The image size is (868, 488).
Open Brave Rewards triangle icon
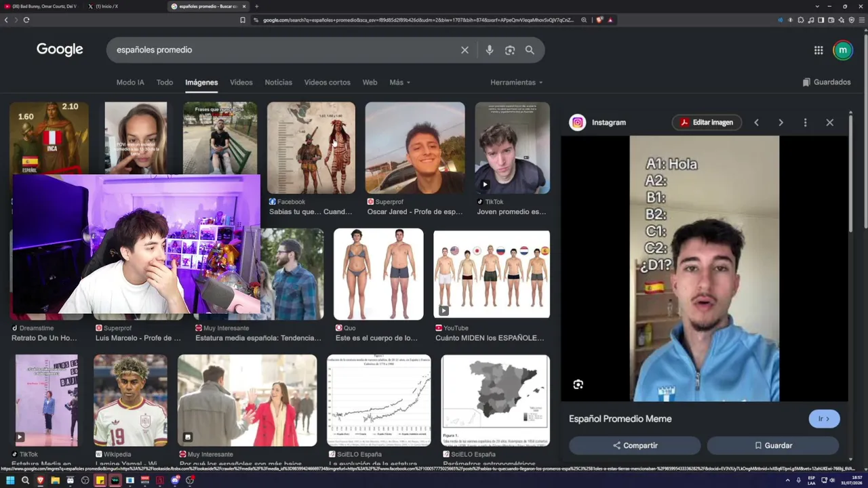pyautogui.click(x=610, y=20)
